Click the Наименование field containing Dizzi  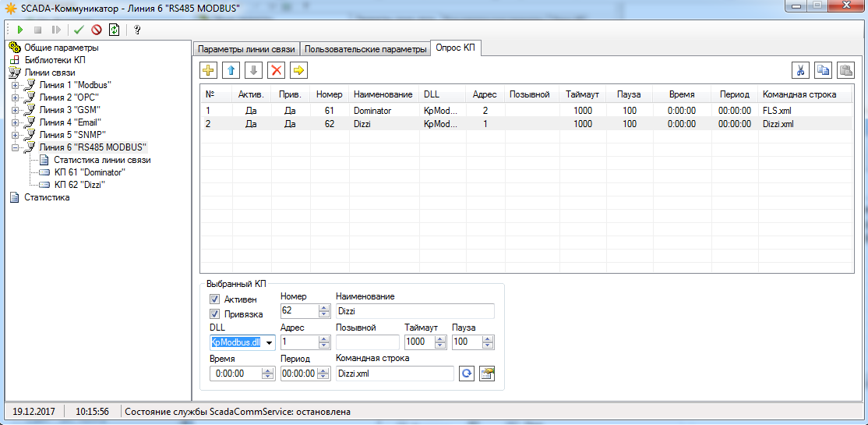(415, 310)
